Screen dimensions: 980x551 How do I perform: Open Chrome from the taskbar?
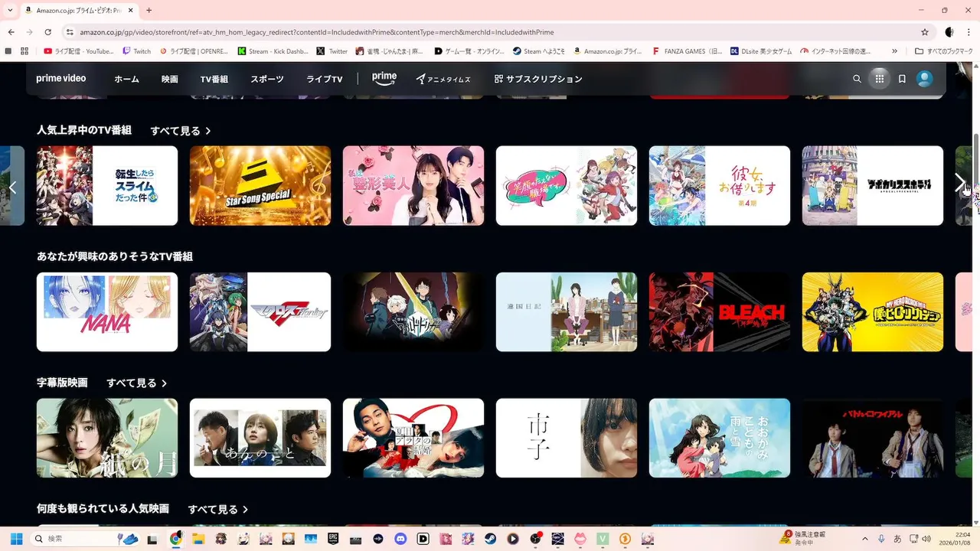tap(175, 539)
